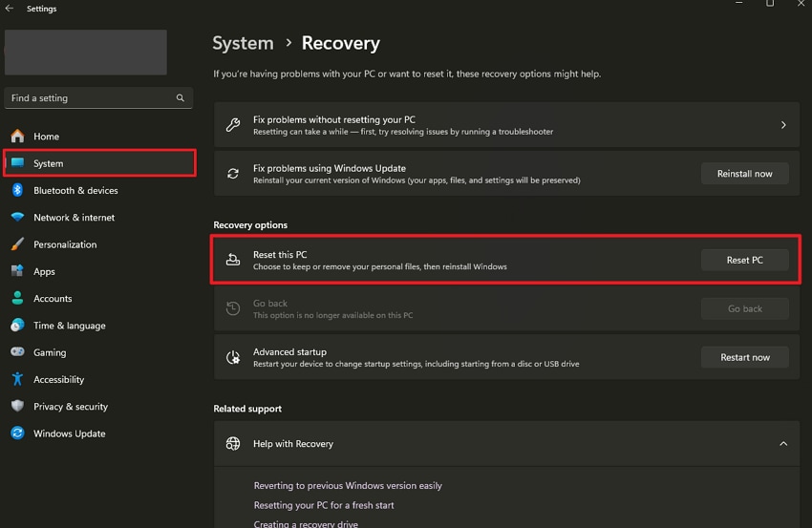Open Reverting to previous Windows version link

pyautogui.click(x=348, y=486)
